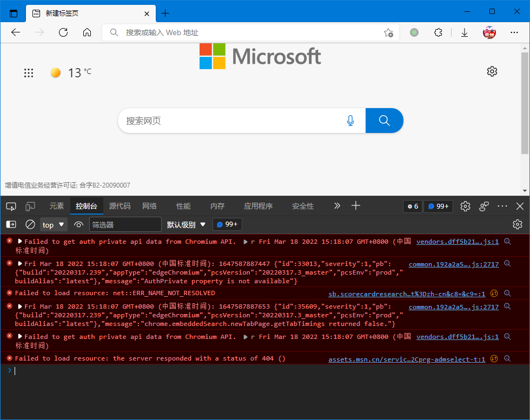Viewport: 530px width, 420px height.
Task: Focus the address bar
Action: (x=250, y=32)
